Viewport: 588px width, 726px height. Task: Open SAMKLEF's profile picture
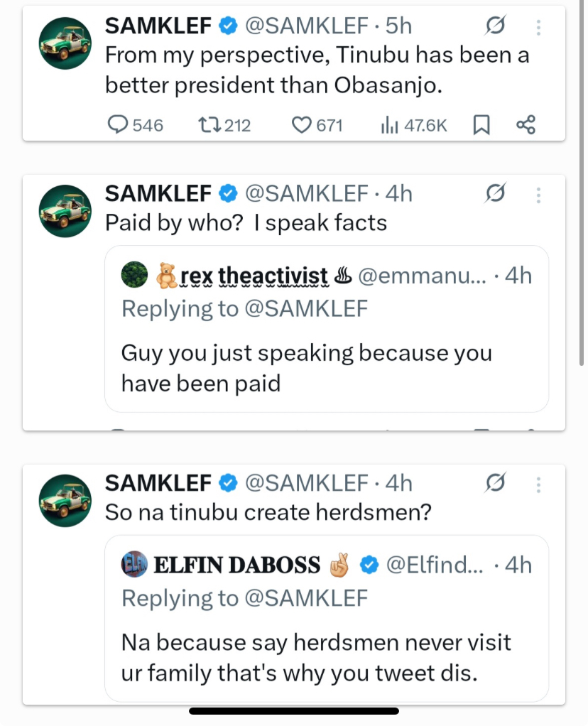65,43
